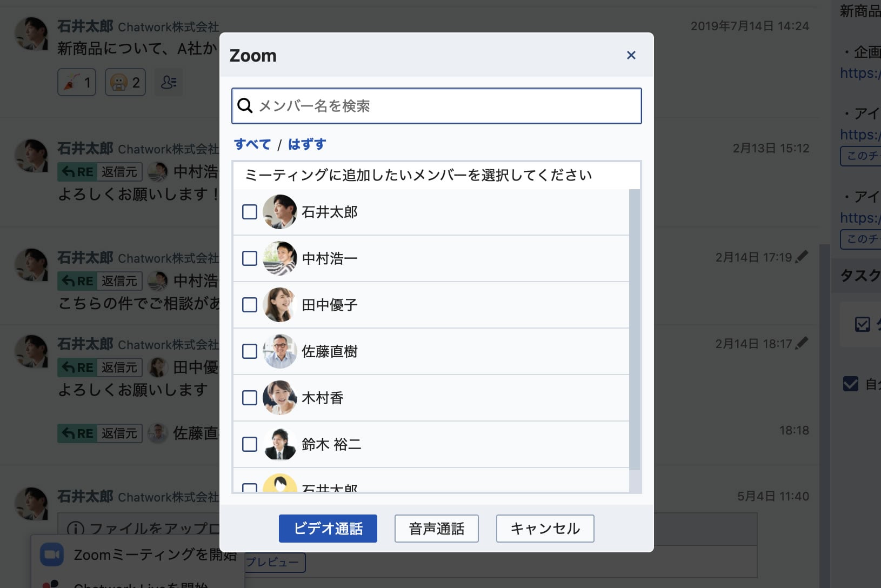Click the Zoom camera icon in menu
881x588 pixels.
[x=52, y=555]
